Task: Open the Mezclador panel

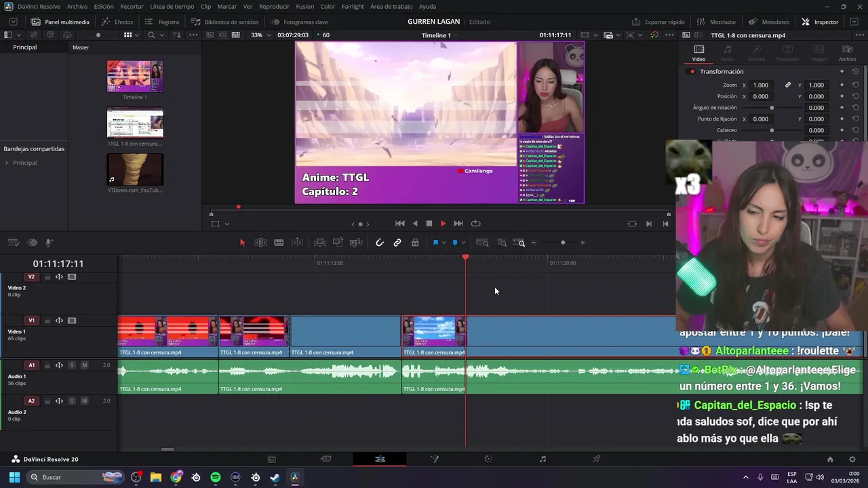Action: tap(717, 22)
